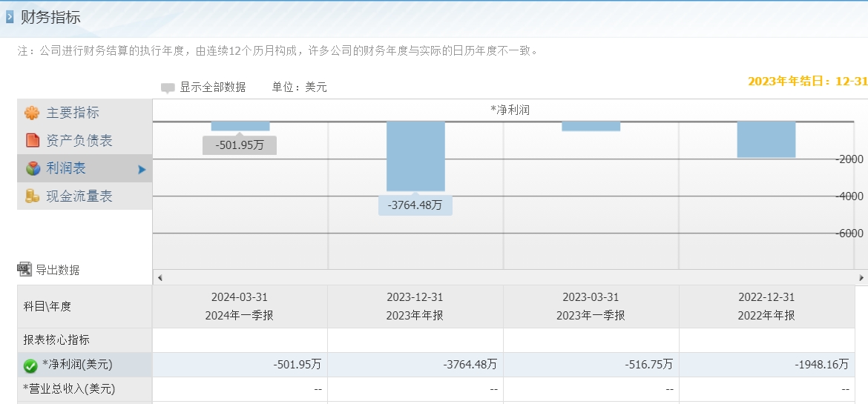
Task: Click the 资产负债表 red document icon
Action: tap(33, 141)
